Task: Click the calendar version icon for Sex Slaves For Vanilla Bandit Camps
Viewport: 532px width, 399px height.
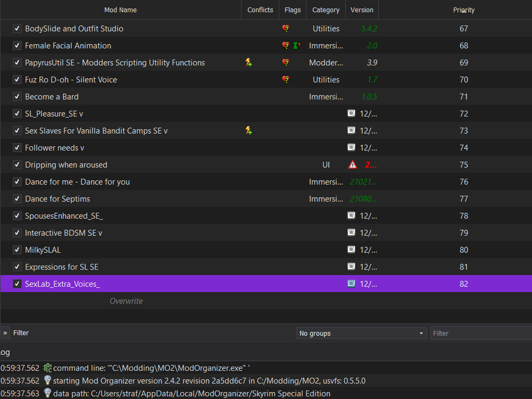Action: (352, 130)
